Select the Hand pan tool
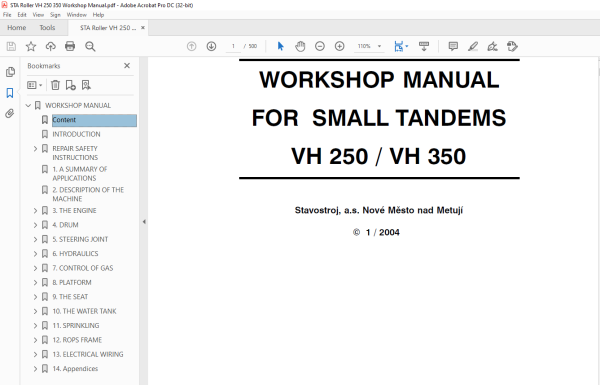 click(x=300, y=46)
